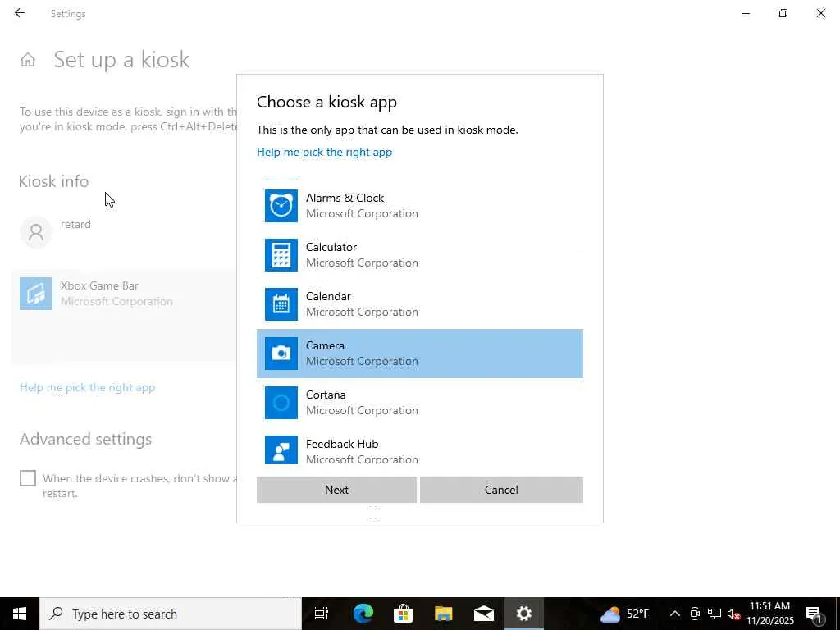Viewport: 840px width, 630px height.
Task: Open Settings home via house icon
Action: pos(28,59)
